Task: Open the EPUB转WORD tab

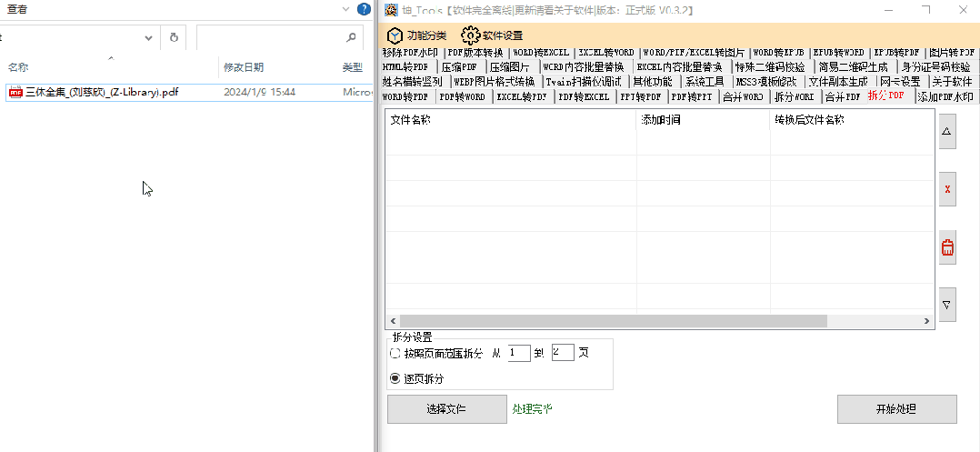Action: 837,53
